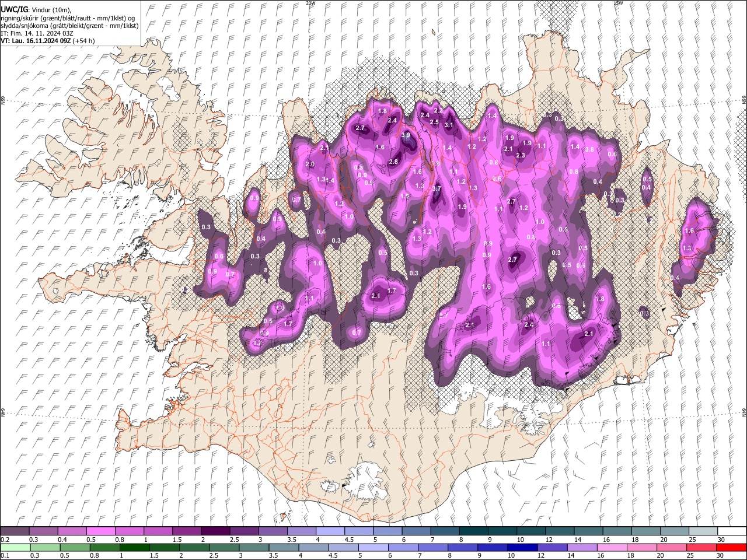Click the '2.3' snowfall value on the map
Image resolution: width=747 pixels, height=560 pixels.
point(521,156)
